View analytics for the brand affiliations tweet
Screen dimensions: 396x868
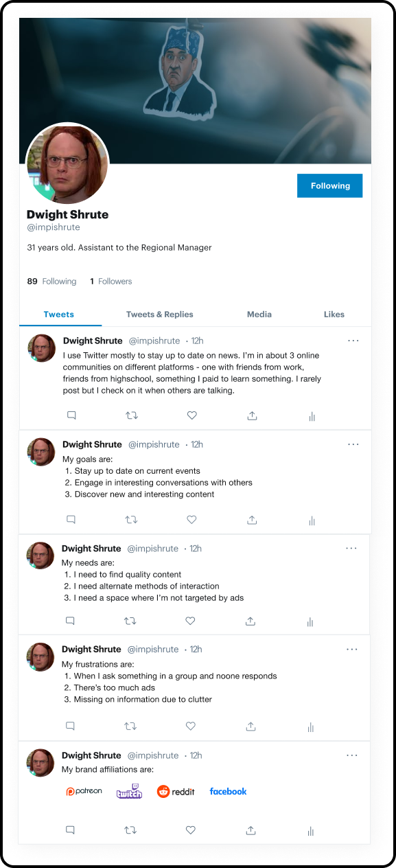click(310, 831)
